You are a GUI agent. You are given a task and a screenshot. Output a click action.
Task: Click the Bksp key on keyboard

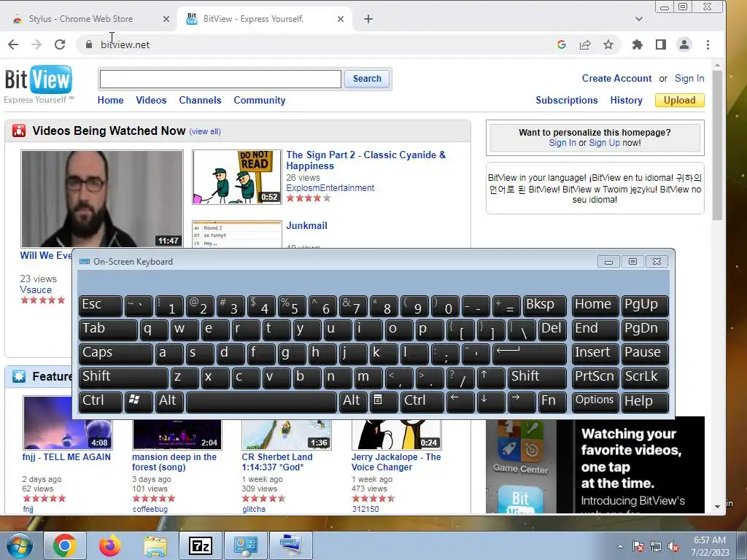click(544, 306)
